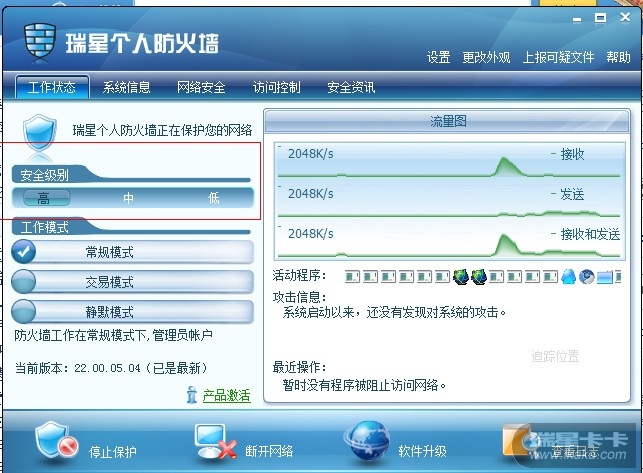This screenshot has height=473, width=643.
Task: Click the 瑞星个人防火墙 title text
Action: tap(142, 43)
